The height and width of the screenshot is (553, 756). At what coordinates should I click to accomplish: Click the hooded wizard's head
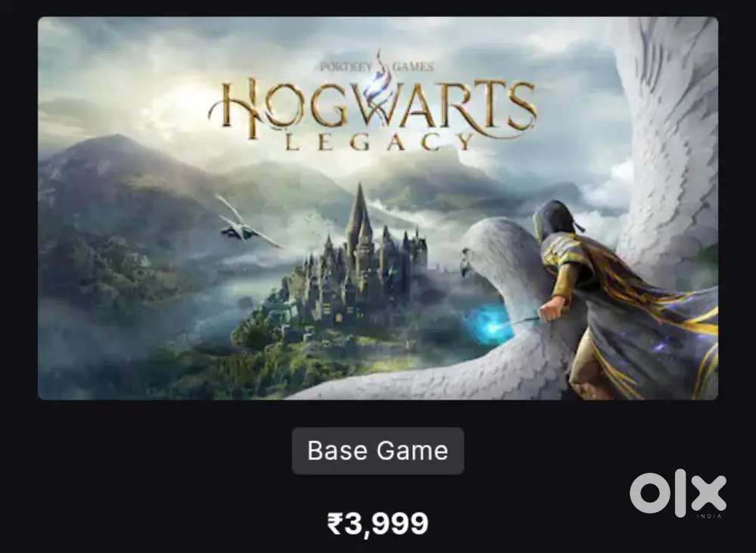pos(553,219)
